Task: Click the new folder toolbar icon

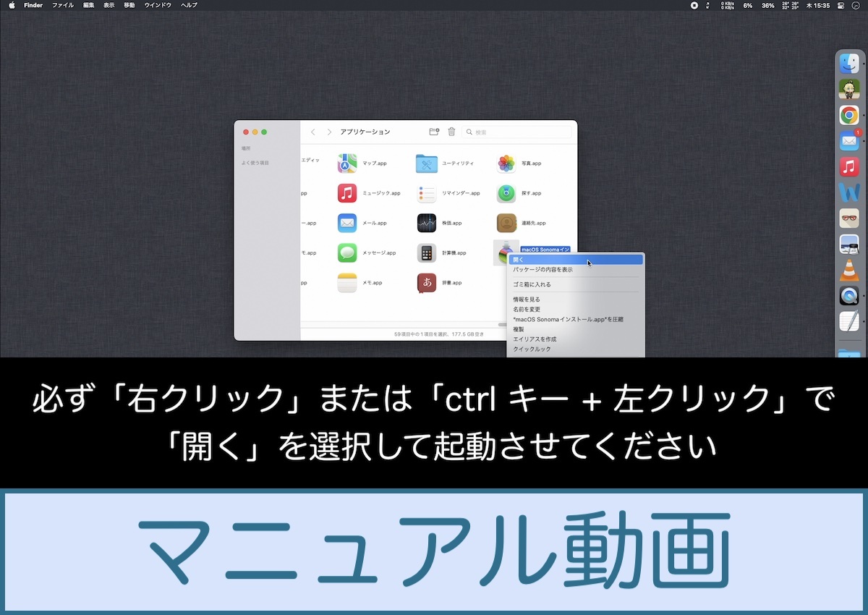Action: point(434,132)
